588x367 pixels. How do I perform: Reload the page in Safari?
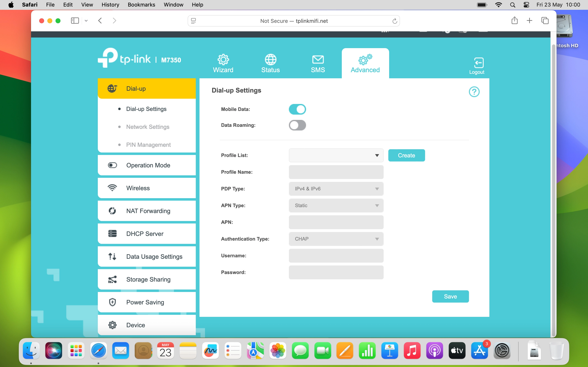pyautogui.click(x=394, y=21)
